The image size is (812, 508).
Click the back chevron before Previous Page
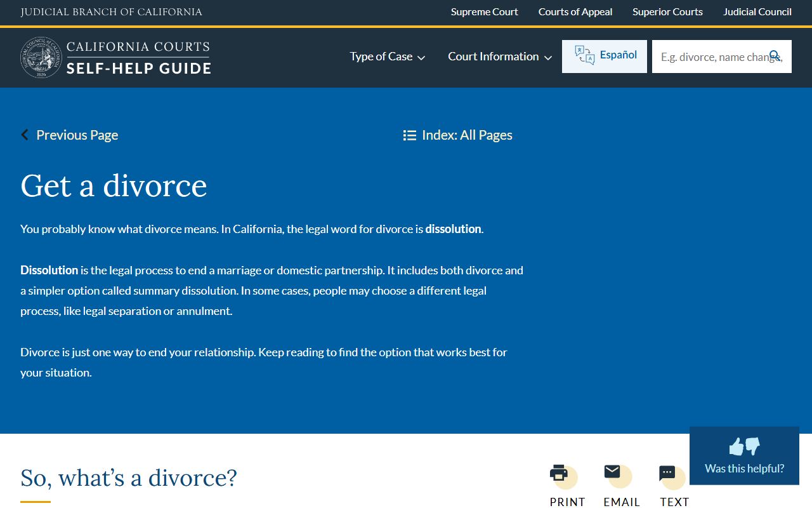25,135
